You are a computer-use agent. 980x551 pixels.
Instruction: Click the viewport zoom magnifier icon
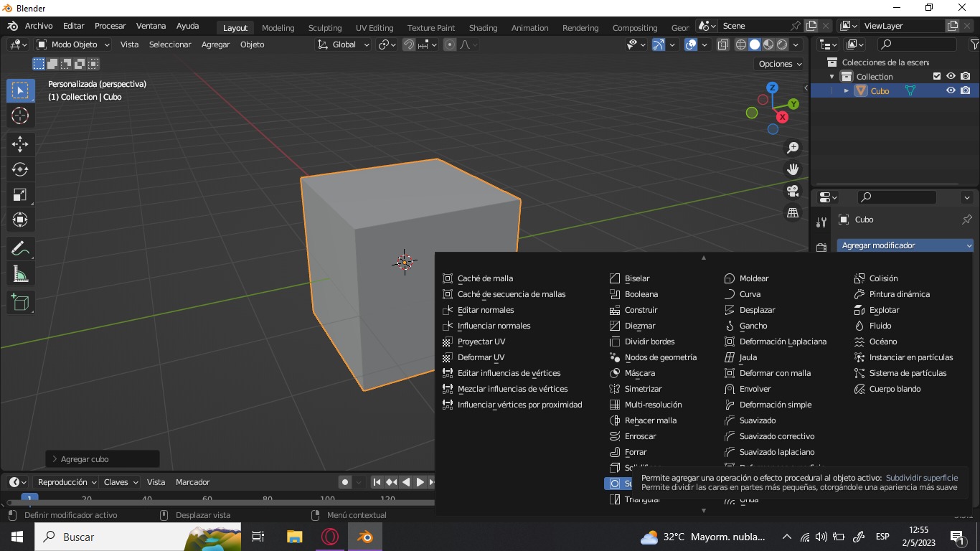[793, 148]
